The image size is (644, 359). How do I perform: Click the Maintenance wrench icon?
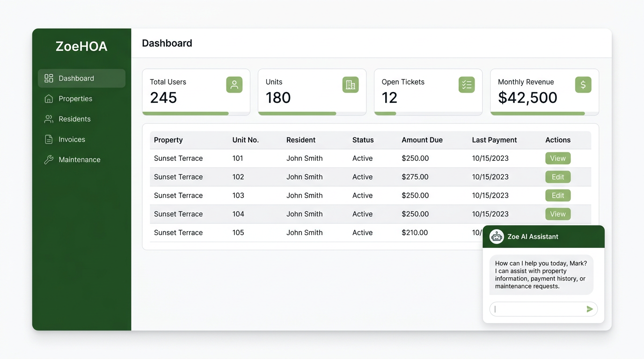click(x=49, y=160)
